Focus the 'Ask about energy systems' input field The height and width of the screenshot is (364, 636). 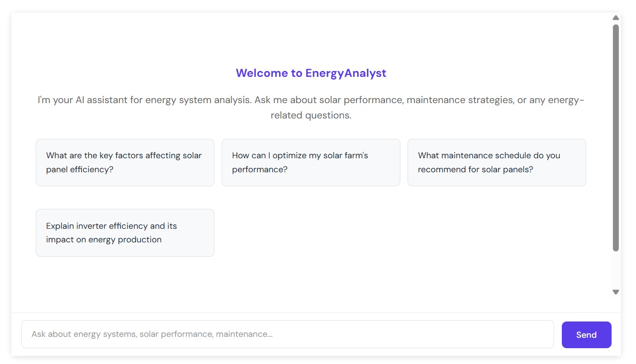pyautogui.click(x=287, y=334)
